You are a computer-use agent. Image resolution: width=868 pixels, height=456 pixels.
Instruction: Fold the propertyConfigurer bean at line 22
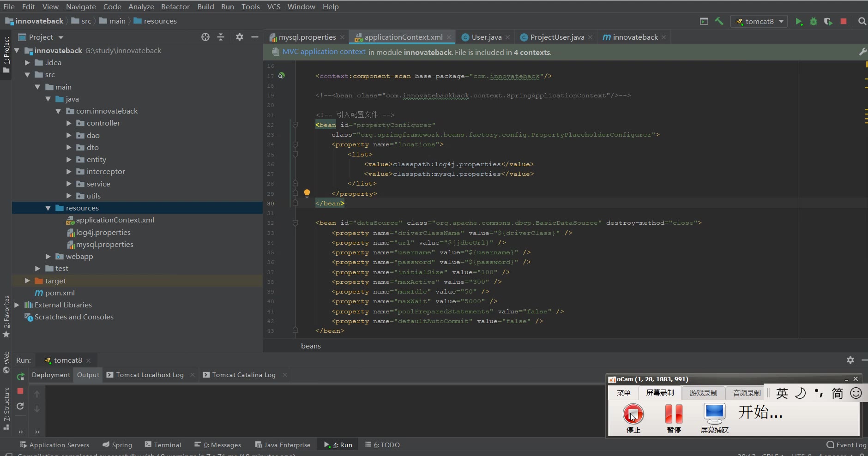click(295, 125)
